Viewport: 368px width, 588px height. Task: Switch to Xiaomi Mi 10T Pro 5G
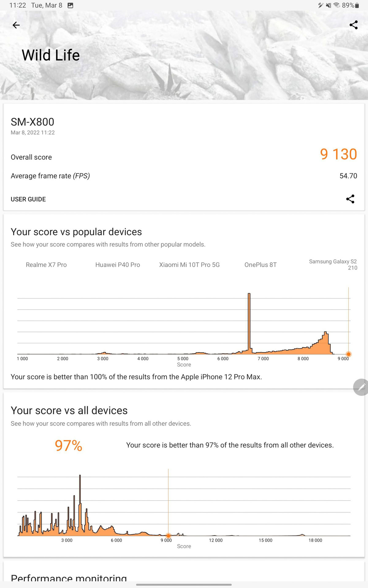tap(189, 265)
